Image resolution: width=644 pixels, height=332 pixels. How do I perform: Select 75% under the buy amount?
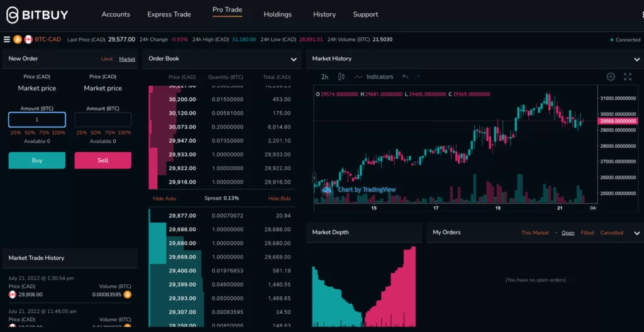pos(44,133)
